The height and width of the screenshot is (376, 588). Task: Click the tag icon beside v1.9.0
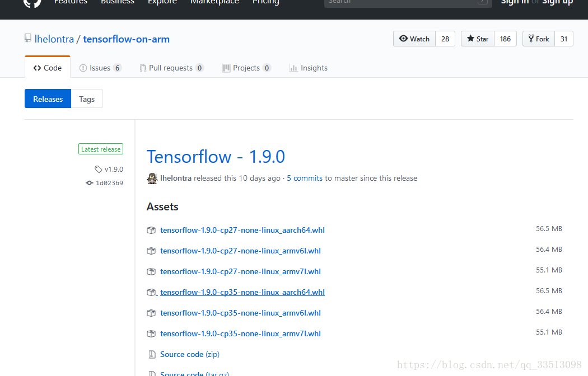click(98, 170)
